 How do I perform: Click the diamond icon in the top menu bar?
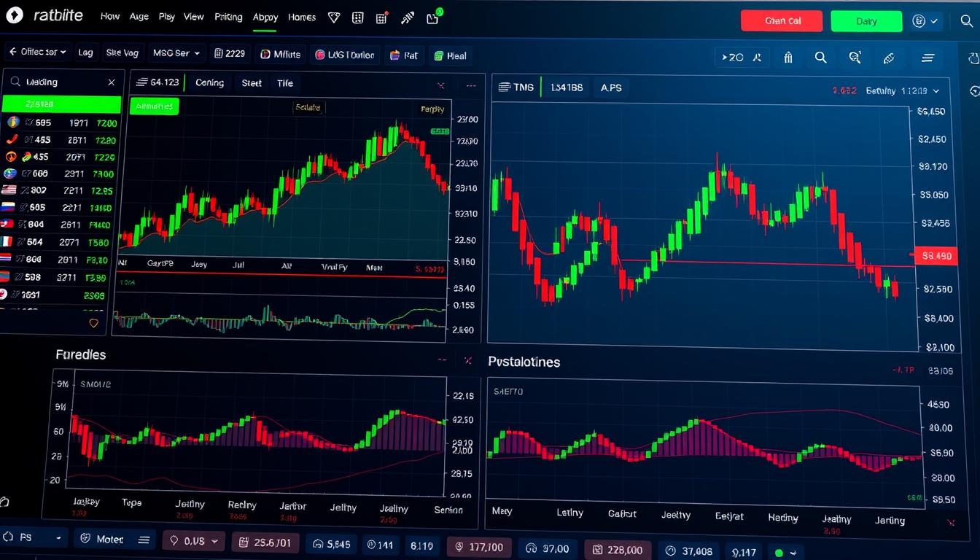[x=333, y=17]
